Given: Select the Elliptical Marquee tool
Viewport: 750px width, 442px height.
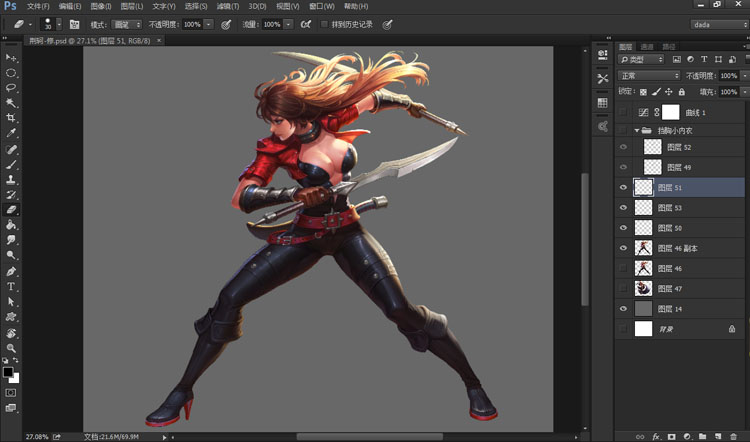Looking at the screenshot, I should (x=11, y=73).
